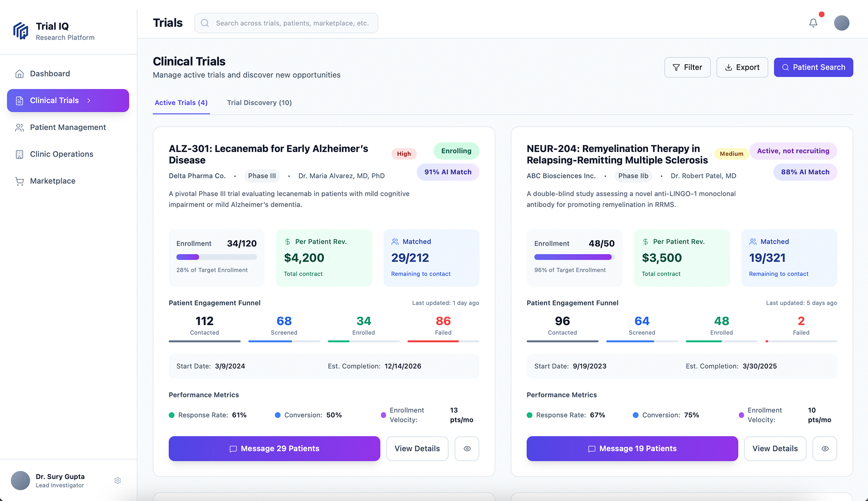
Task: Open Patient Management from the sidebar icon
Action: [19, 127]
